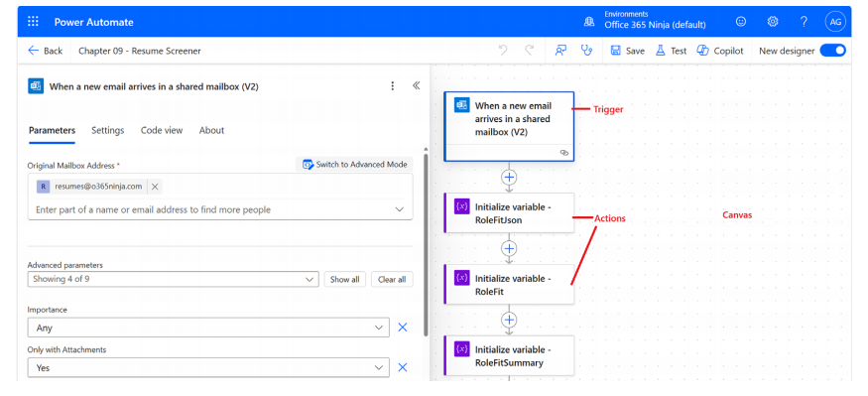This screenshot has width=868, height=396.
Task: Select Initialize variable - RoleFitJson action
Action: pyautogui.click(x=509, y=213)
